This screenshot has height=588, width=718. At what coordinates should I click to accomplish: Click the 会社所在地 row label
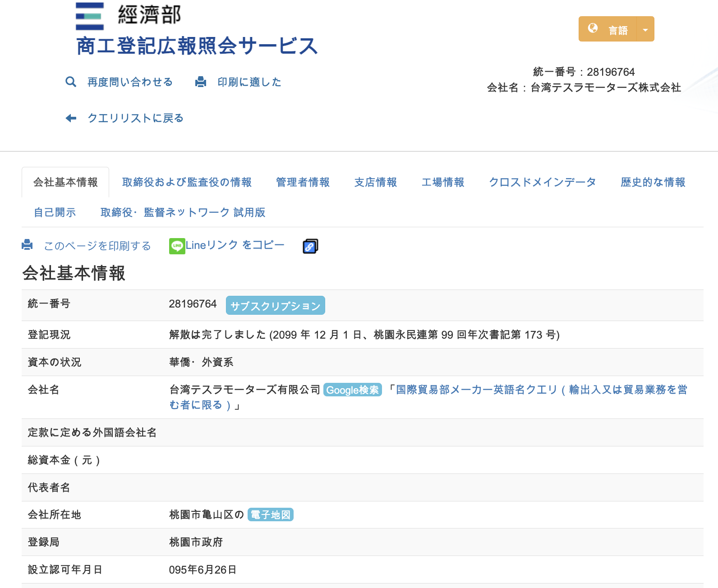click(54, 514)
